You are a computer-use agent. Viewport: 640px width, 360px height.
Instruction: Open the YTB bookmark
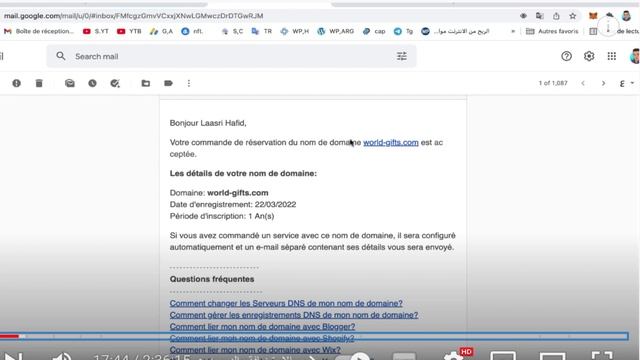point(129,31)
